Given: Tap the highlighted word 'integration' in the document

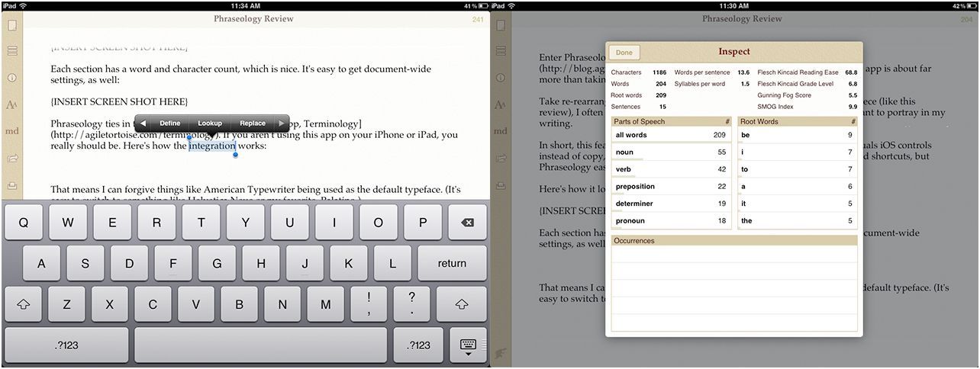Looking at the screenshot, I should pyautogui.click(x=212, y=146).
